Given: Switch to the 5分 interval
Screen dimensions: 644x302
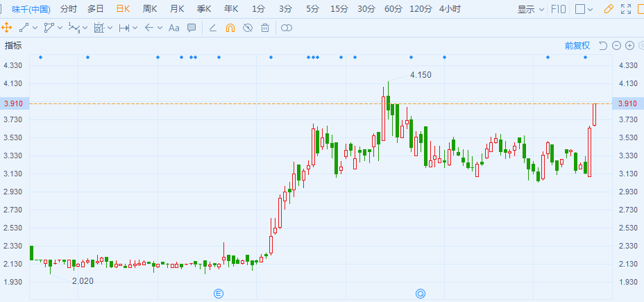Looking at the screenshot, I should tap(312, 9).
